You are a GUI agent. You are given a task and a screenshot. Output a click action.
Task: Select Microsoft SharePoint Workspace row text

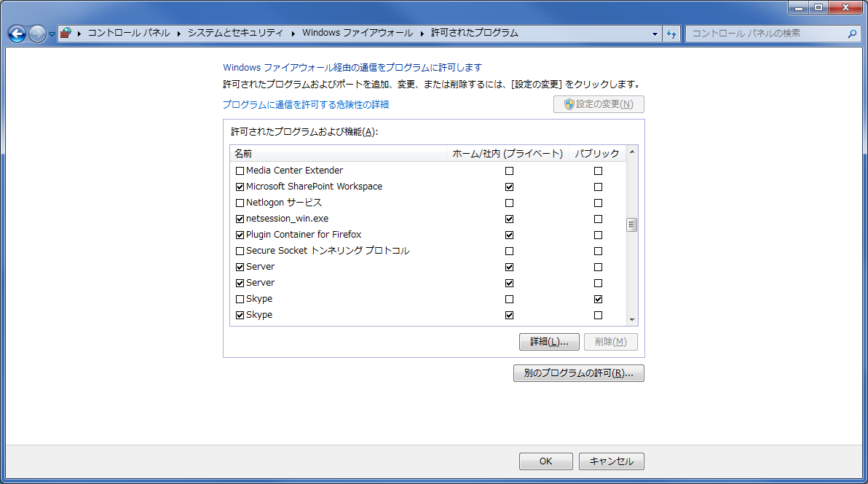[x=314, y=187]
